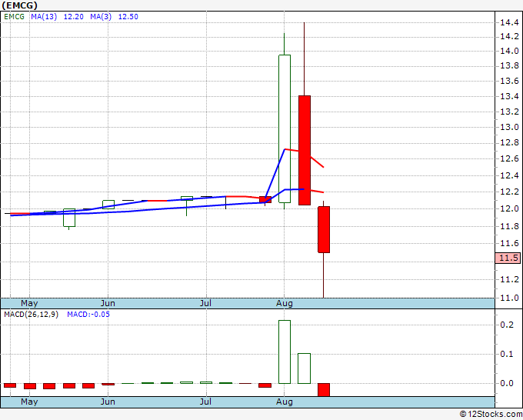This screenshot has width=523, height=420.
Task: Click the 13.0 price axis label
Action: coord(509,127)
